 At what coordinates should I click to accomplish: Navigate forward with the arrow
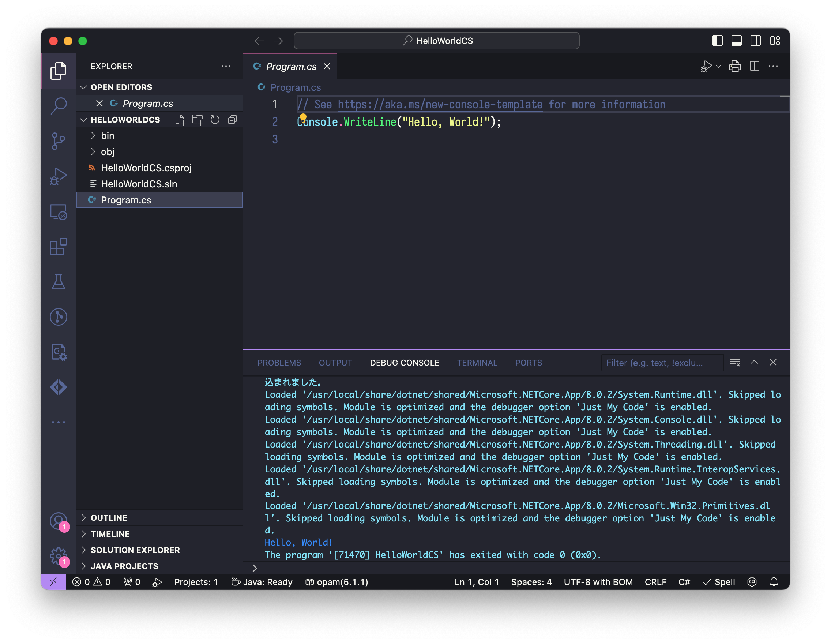278,41
